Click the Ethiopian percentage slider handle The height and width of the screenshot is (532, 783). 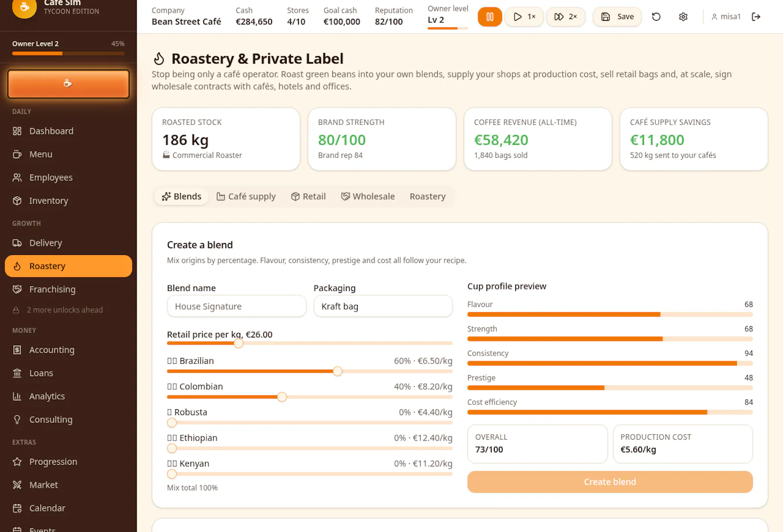pyautogui.click(x=172, y=448)
